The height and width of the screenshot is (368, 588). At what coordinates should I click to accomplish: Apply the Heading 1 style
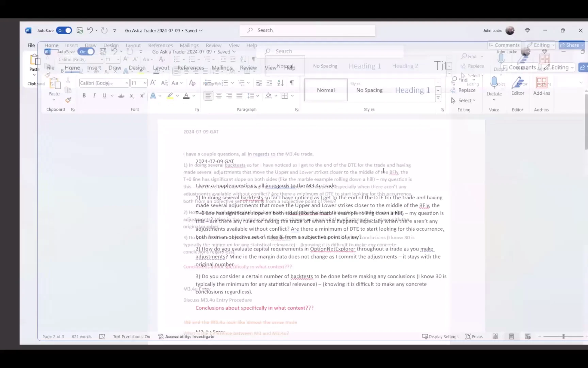pos(412,90)
